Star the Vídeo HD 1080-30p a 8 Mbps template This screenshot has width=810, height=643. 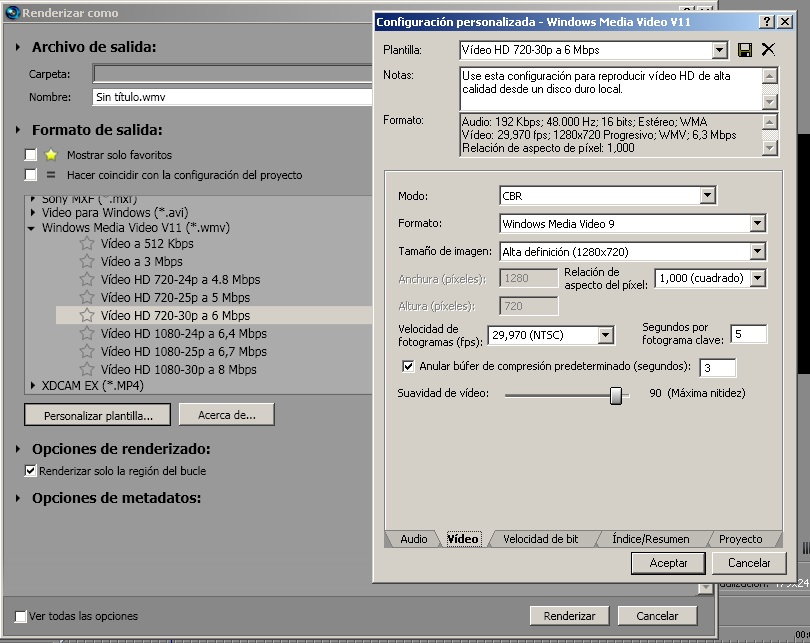pos(87,369)
